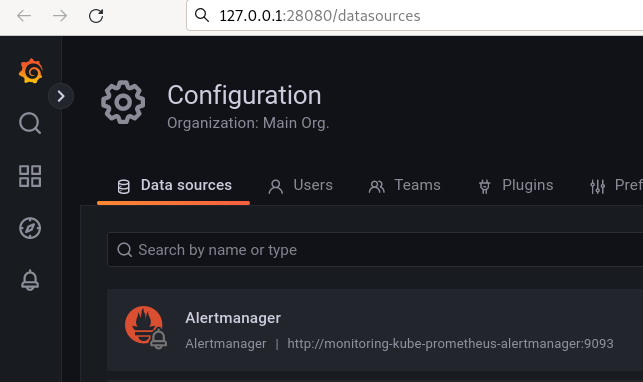Open the Search dashboards magnifier in sidebar
The width and height of the screenshot is (643, 382).
pyautogui.click(x=30, y=123)
